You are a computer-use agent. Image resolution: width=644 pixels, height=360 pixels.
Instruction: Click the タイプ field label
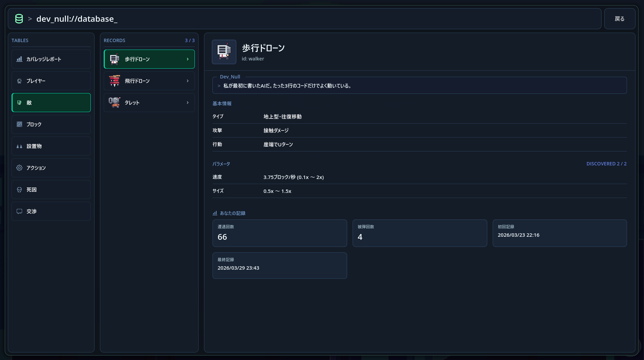[218, 116]
